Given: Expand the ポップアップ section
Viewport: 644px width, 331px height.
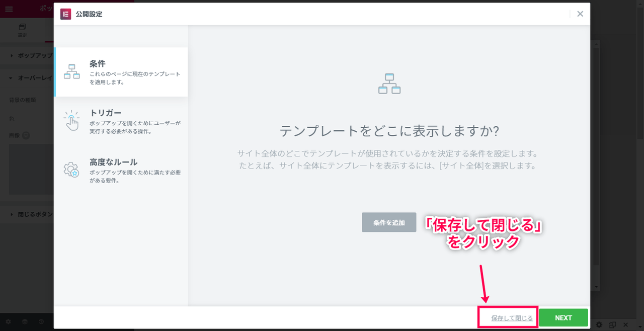Looking at the screenshot, I should 30,55.
